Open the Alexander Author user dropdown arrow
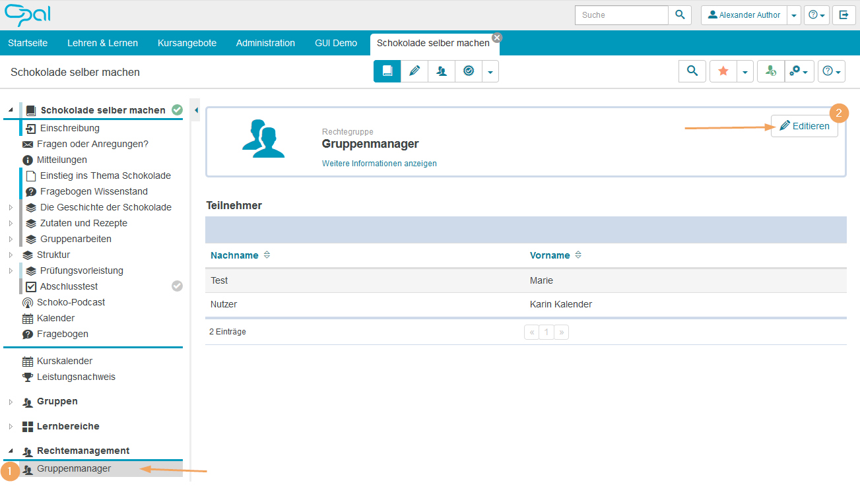860x504 pixels. [795, 15]
